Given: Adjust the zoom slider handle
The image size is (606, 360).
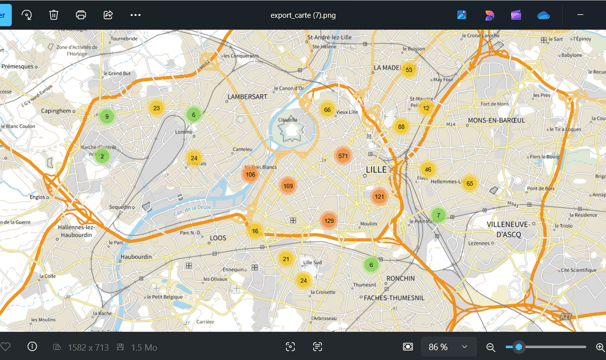Looking at the screenshot, I should tap(519, 347).
